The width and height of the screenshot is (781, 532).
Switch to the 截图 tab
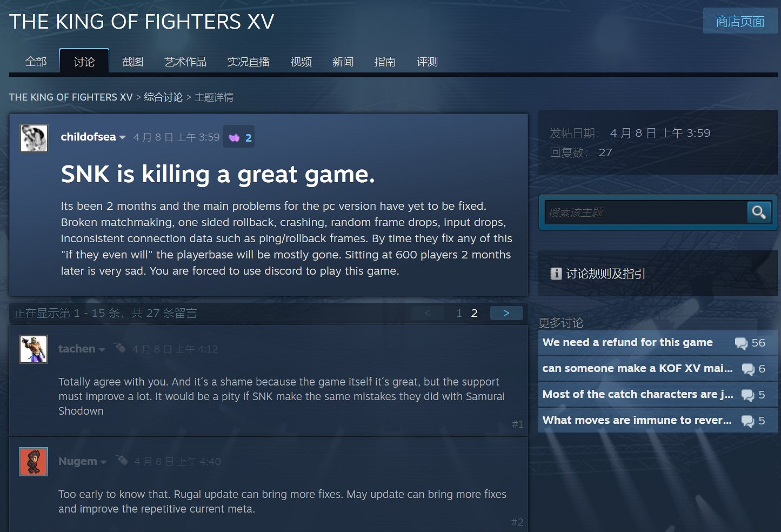(x=132, y=62)
